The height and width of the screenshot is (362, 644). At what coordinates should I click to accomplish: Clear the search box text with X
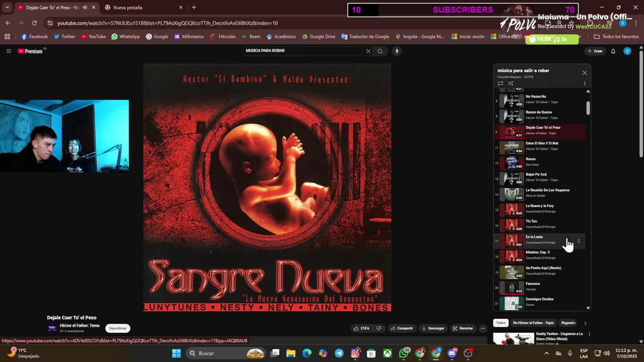pyautogui.click(x=368, y=51)
